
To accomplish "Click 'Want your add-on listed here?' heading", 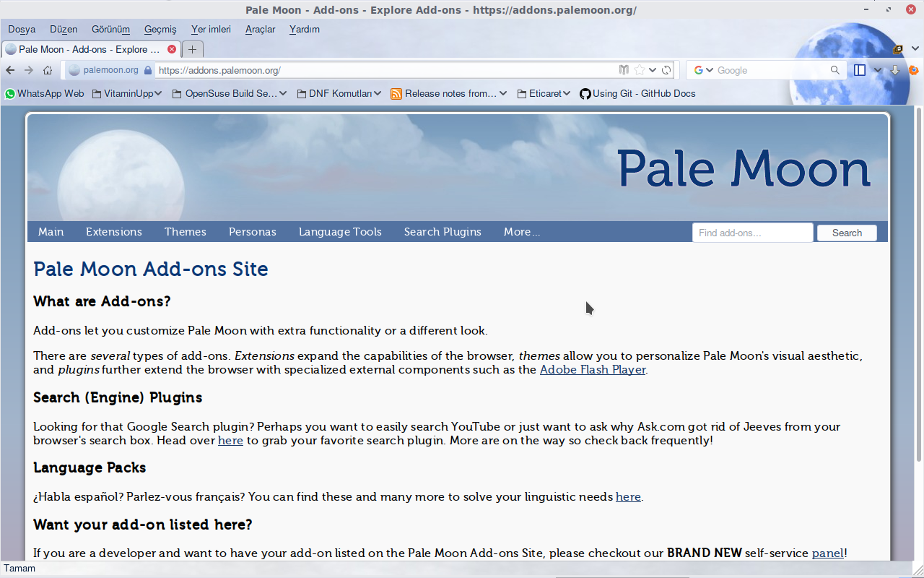I will [x=143, y=524].
